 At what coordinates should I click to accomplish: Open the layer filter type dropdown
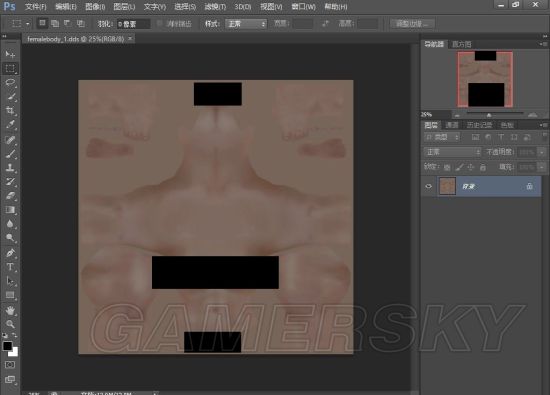tap(442, 137)
